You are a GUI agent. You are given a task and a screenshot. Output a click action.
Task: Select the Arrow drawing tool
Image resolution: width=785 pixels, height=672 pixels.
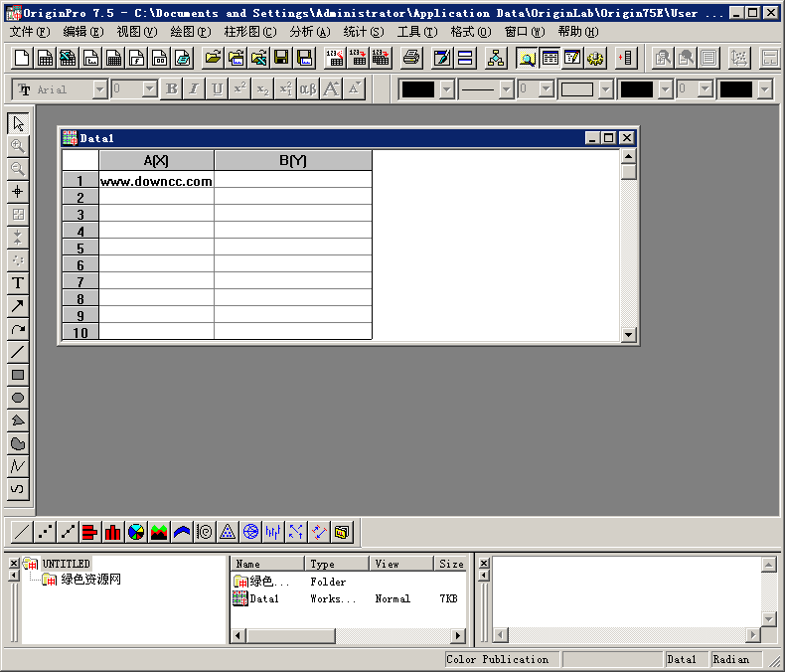(x=18, y=306)
